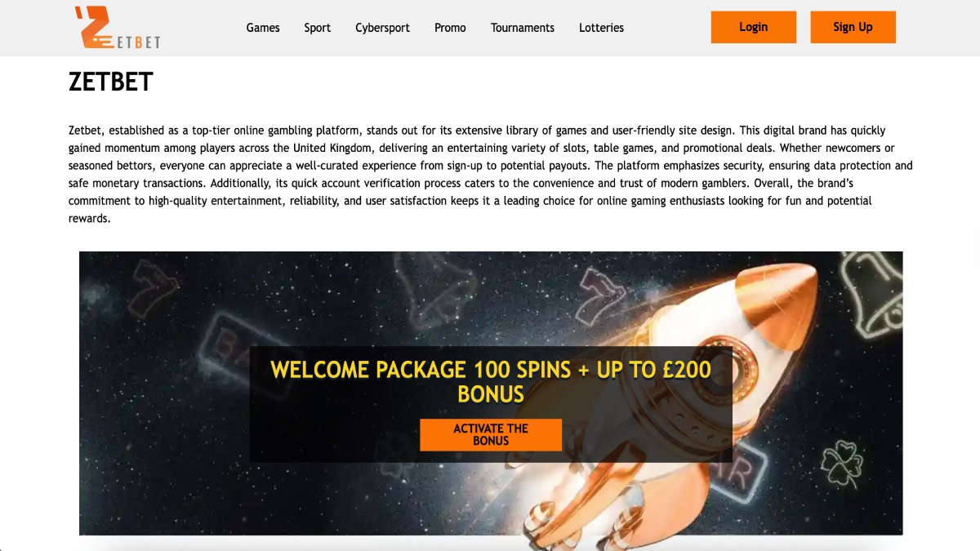Viewport: 980px width, 551px height.
Task: Click the Zetbet introduction paragraph text
Action: (490, 174)
